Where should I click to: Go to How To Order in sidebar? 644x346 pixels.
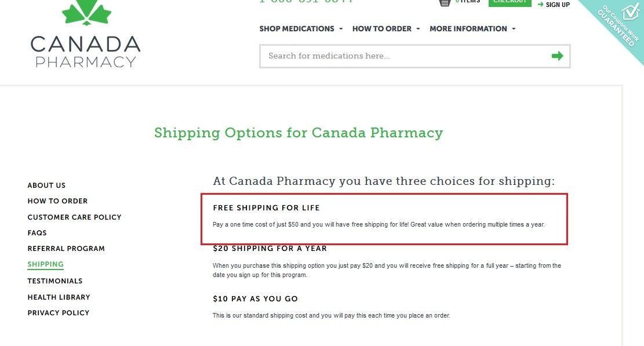[x=57, y=201]
